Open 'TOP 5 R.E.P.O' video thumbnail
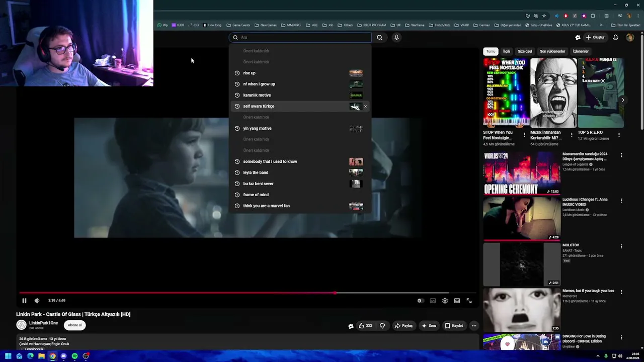 601,93
